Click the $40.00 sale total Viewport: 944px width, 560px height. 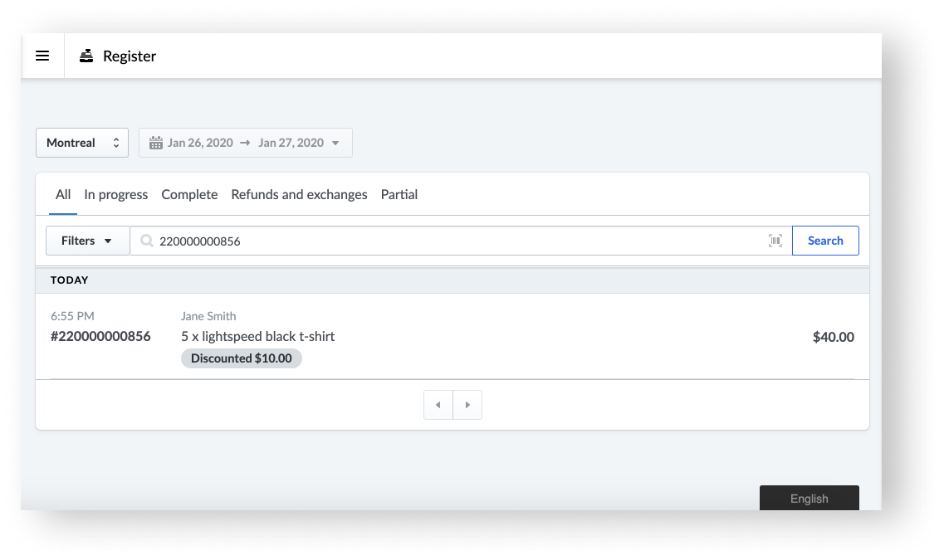pyautogui.click(x=834, y=337)
